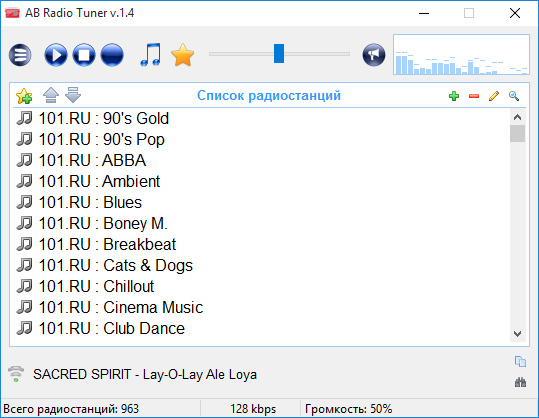Mute sound with the megaphone icon
This screenshot has height=418, width=539.
pyautogui.click(x=374, y=55)
